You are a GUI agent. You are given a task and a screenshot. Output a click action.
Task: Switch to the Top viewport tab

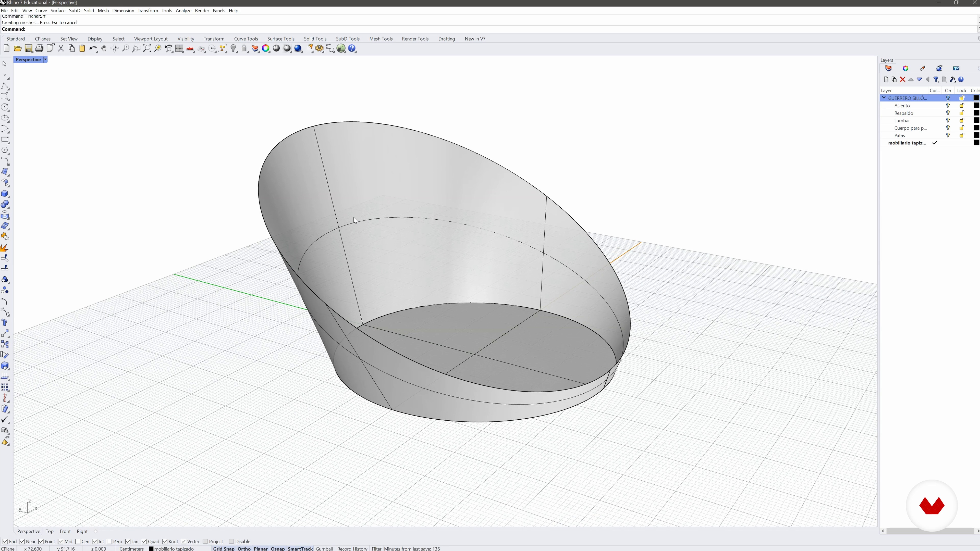[x=50, y=531]
